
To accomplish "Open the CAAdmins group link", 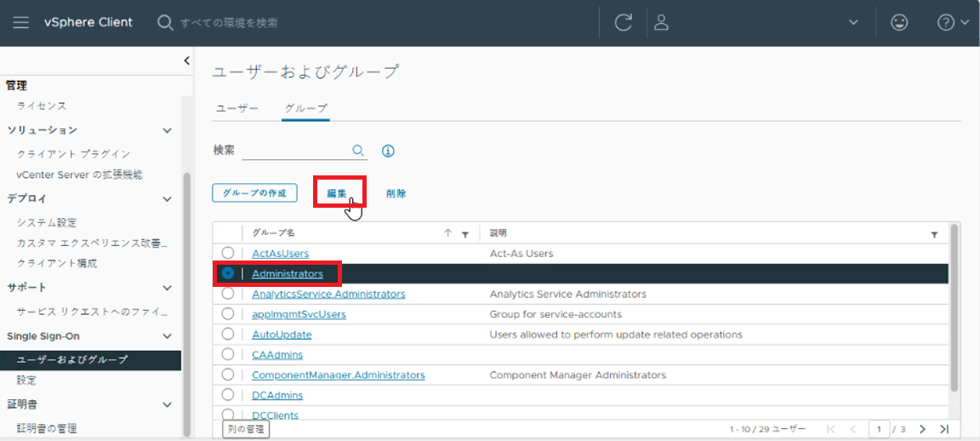I will (277, 355).
